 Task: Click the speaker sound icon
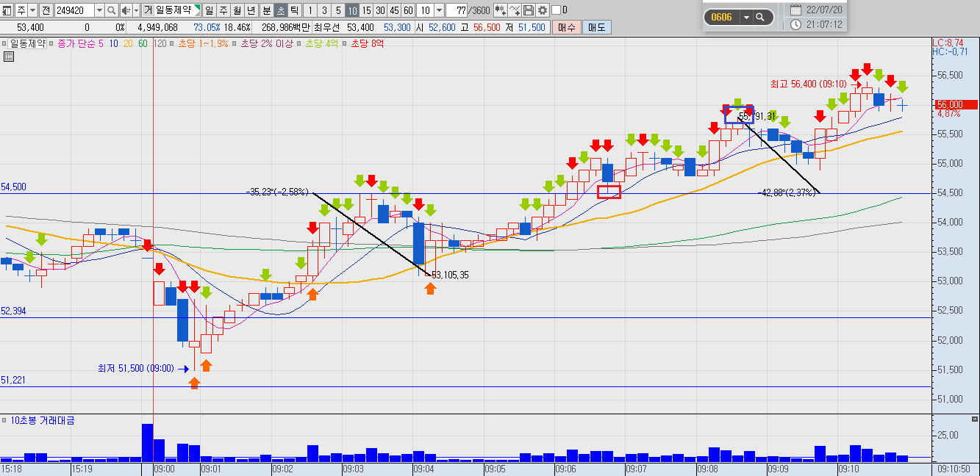126,10
